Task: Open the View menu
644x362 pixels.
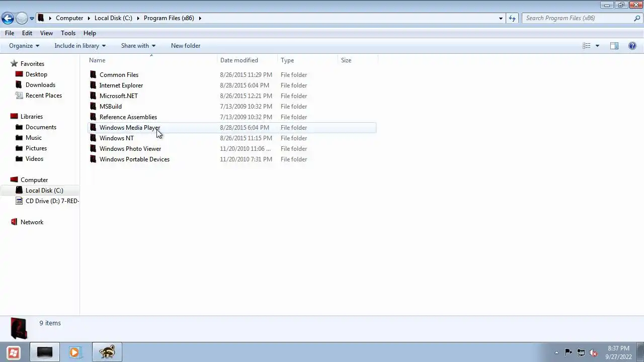Action: tap(46, 33)
